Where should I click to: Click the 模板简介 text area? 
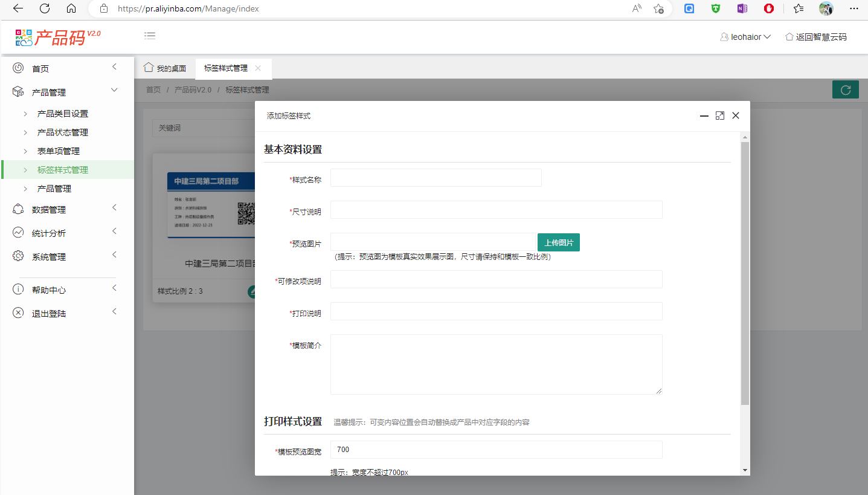[x=496, y=364]
